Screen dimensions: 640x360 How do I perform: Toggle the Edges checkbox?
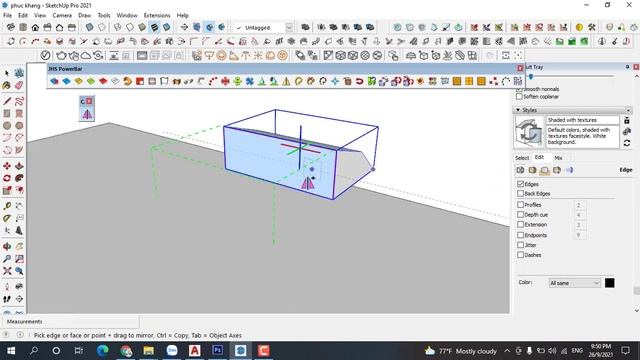pos(520,184)
